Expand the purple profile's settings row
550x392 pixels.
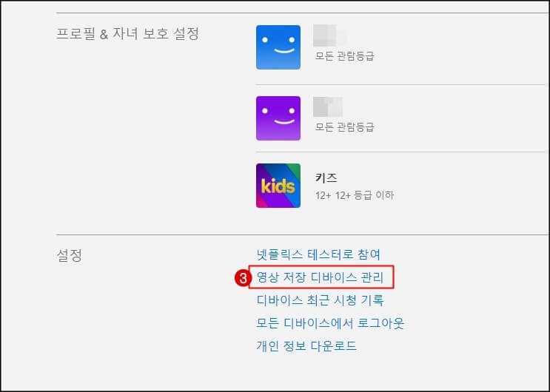tap(403, 118)
